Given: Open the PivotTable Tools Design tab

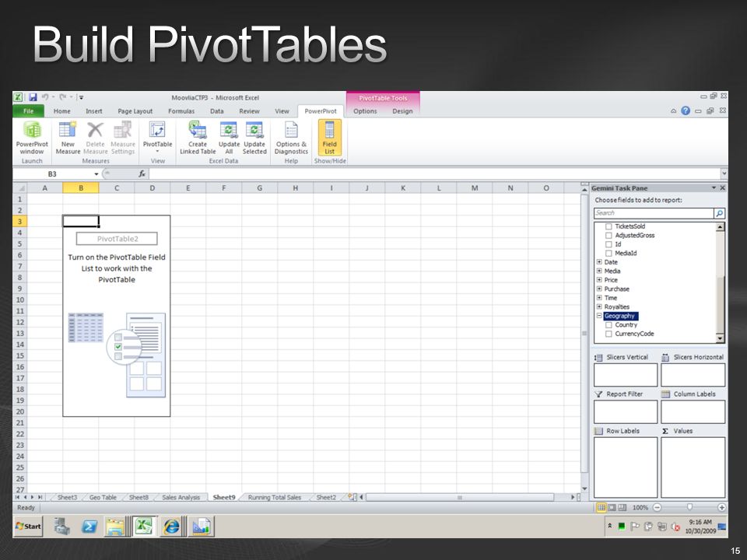Looking at the screenshot, I should pos(402,111).
